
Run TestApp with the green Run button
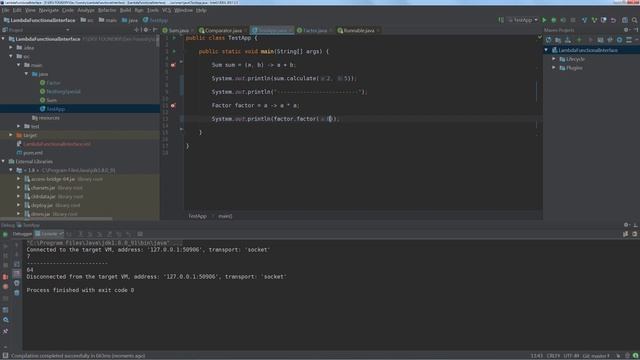544,20
